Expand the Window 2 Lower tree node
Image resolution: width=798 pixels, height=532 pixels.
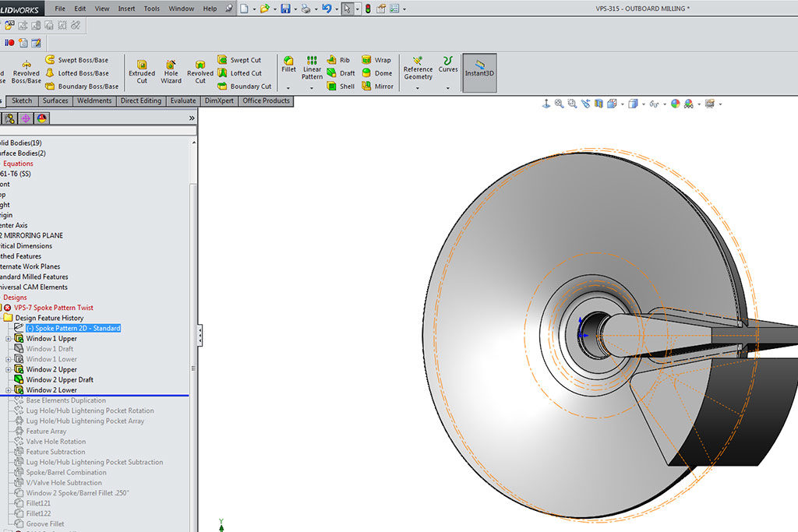tap(9, 390)
